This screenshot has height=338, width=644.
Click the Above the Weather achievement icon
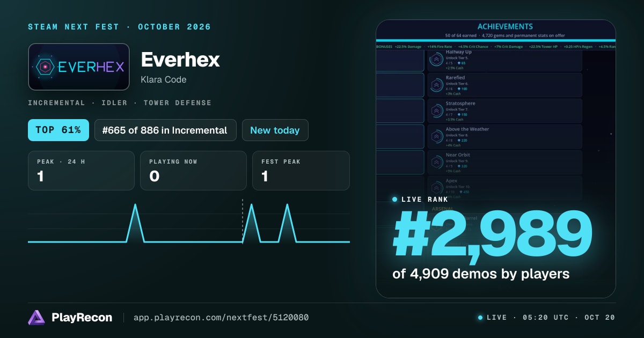(x=436, y=136)
